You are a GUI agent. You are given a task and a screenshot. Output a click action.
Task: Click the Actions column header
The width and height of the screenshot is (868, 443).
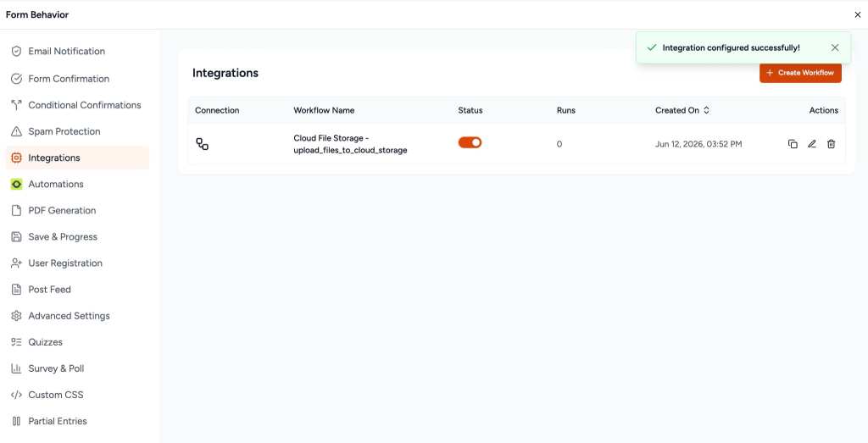click(x=824, y=110)
